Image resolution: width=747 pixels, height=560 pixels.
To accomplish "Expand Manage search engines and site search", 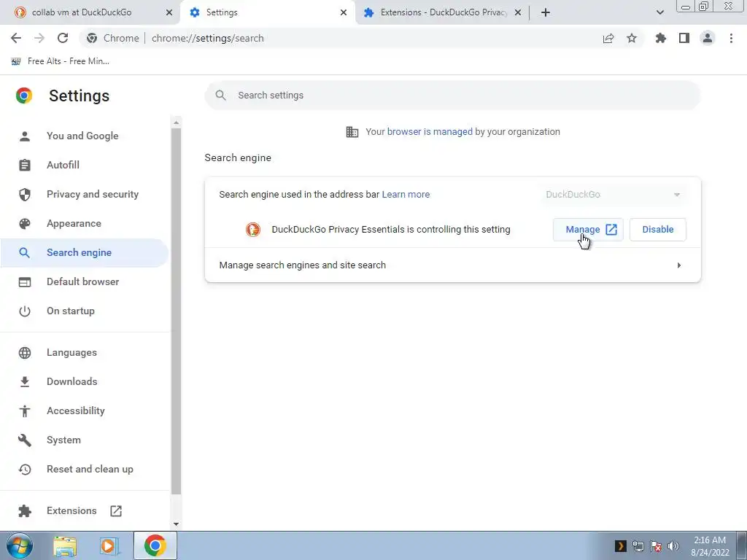I will tap(452, 265).
